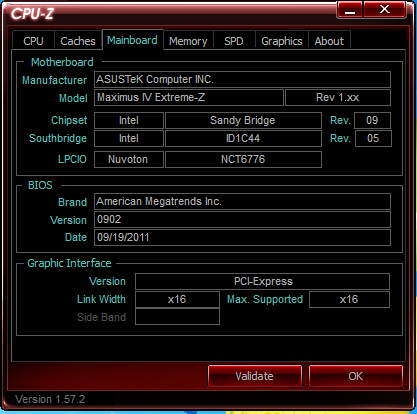Viewport: 417px width, 414px height.
Task: Open the Graphics tab
Action: [282, 41]
